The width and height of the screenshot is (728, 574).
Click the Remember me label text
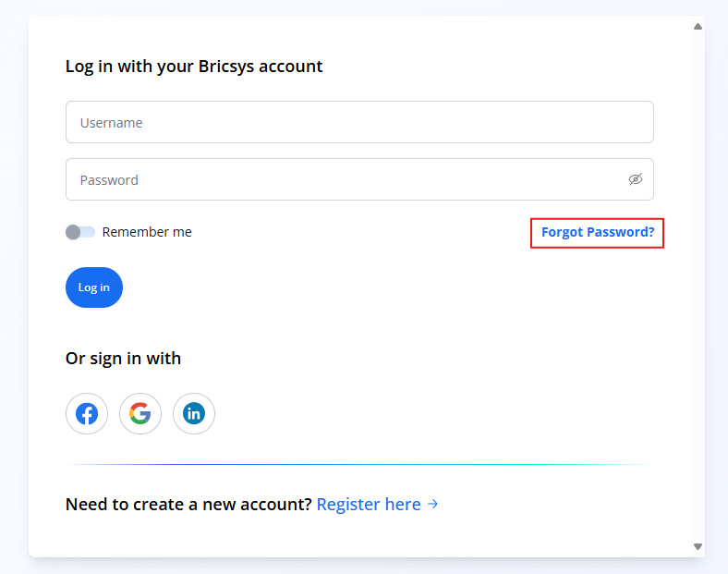click(x=147, y=232)
